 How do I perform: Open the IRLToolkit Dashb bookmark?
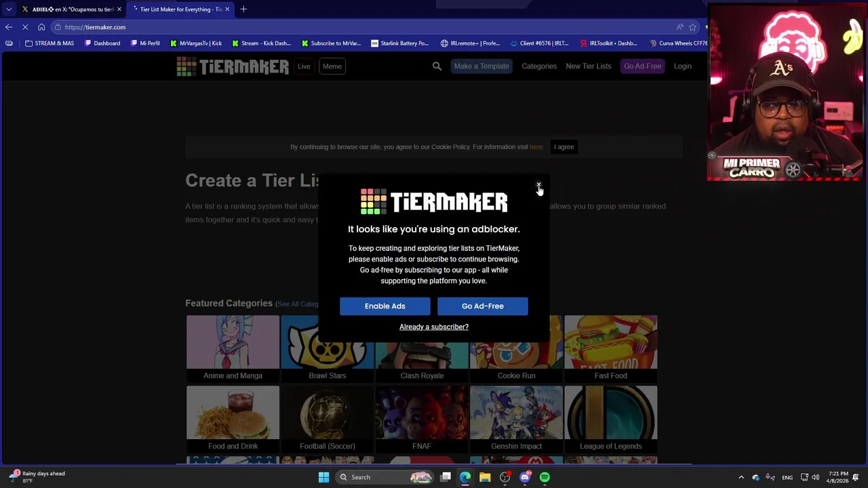point(608,43)
